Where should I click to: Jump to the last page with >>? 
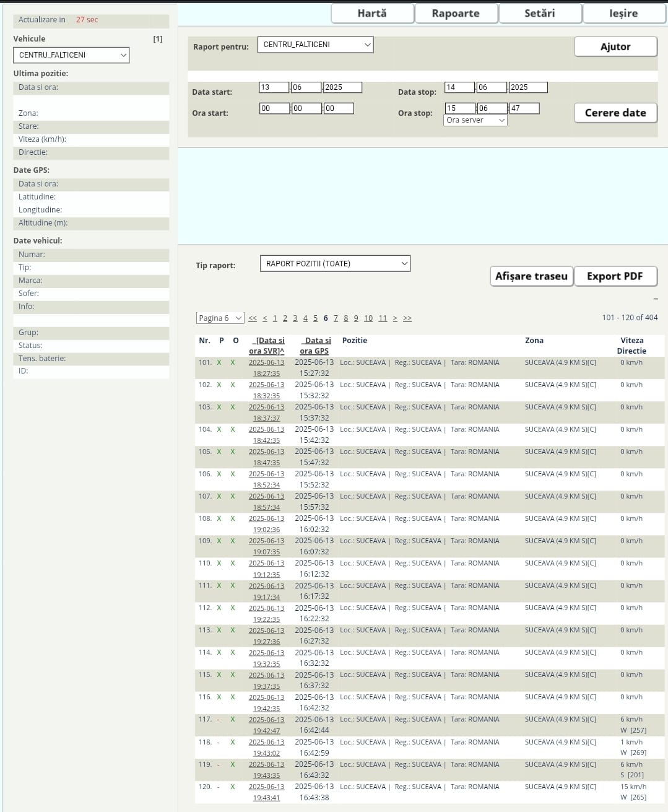[407, 318]
